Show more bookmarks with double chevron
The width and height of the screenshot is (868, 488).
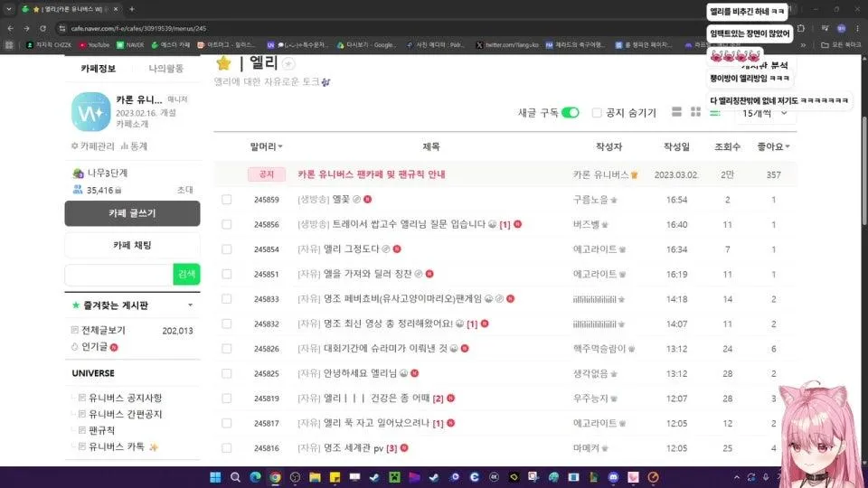(x=803, y=45)
